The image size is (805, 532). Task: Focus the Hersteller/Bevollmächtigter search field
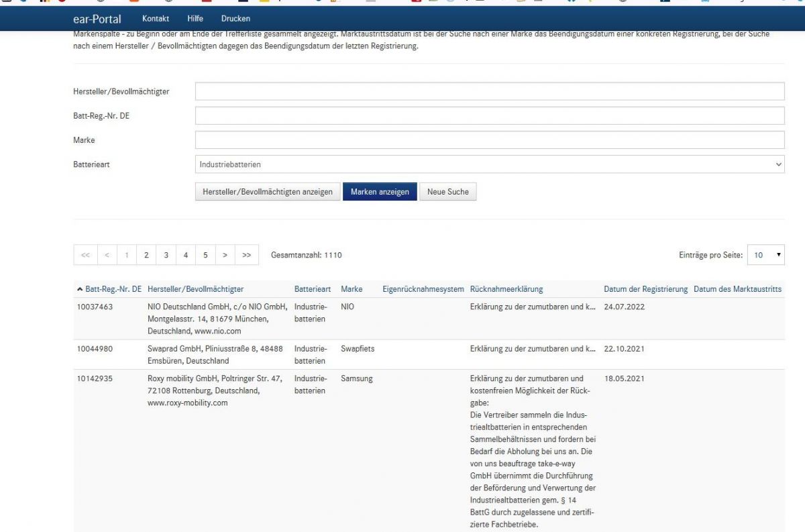[489, 91]
